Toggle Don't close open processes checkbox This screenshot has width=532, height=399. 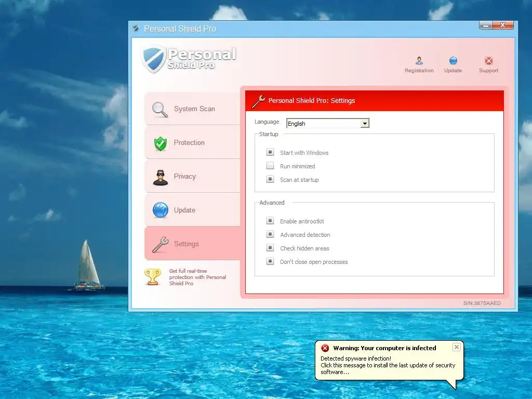point(270,261)
